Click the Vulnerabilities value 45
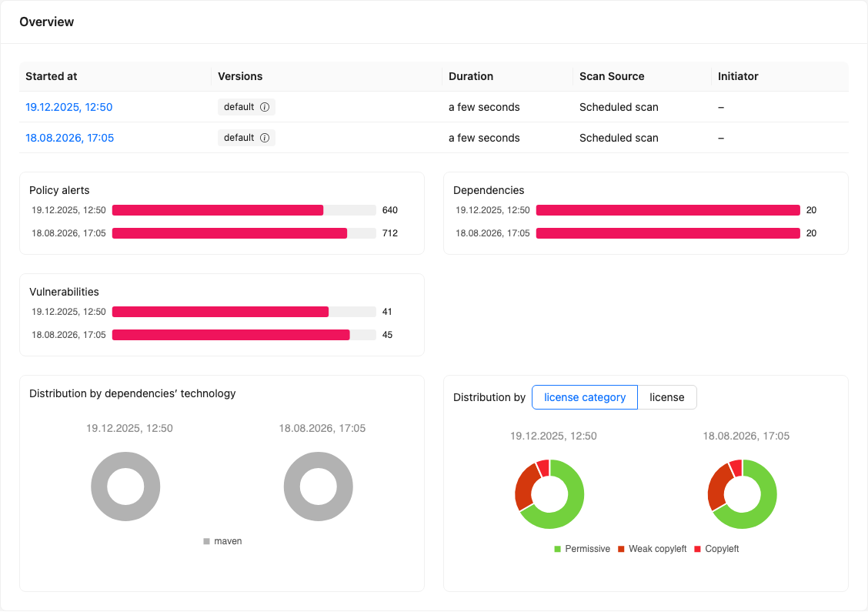This screenshot has height=612, width=868. point(387,335)
